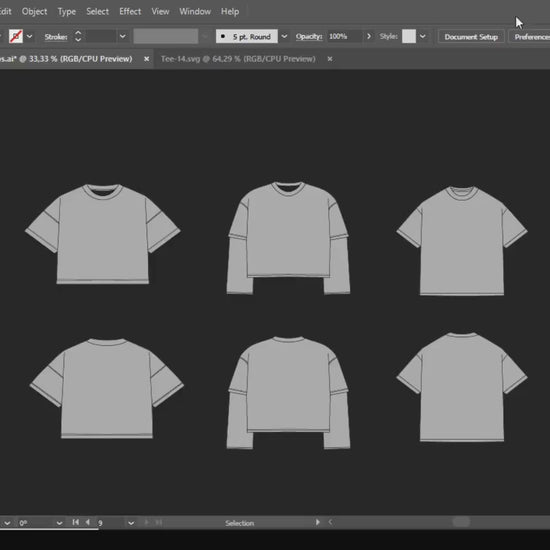The image size is (550, 550).
Task: Click the Preferences button
Action: point(530,37)
